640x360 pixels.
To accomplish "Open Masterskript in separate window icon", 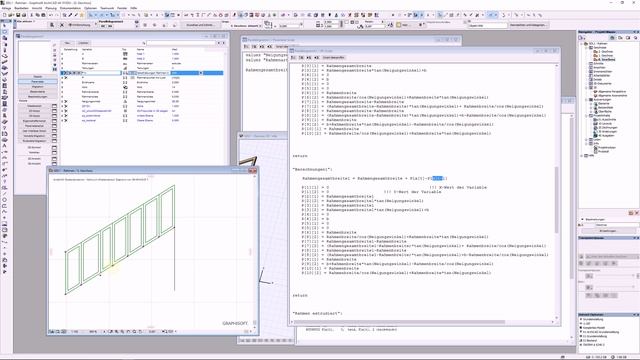I will point(54,106).
